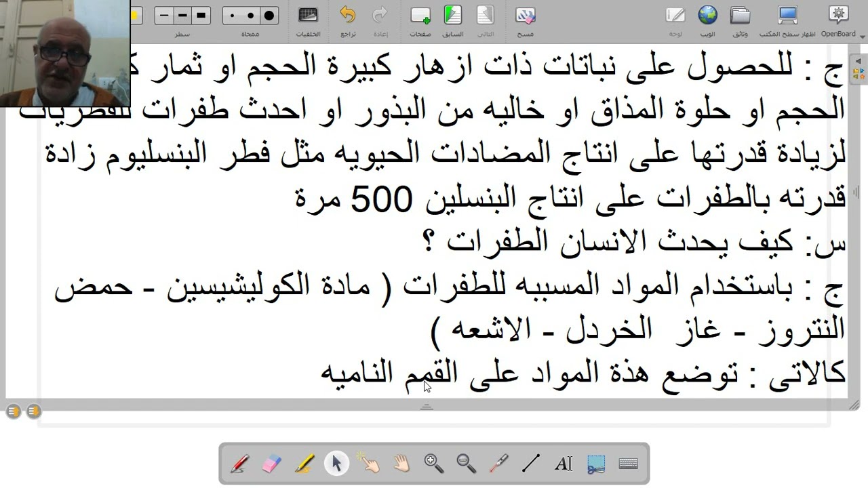The width and height of the screenshot is (868, 488).
Task: Open the الخلفيات backgrounds picker
Action: (x=308, y=20)
